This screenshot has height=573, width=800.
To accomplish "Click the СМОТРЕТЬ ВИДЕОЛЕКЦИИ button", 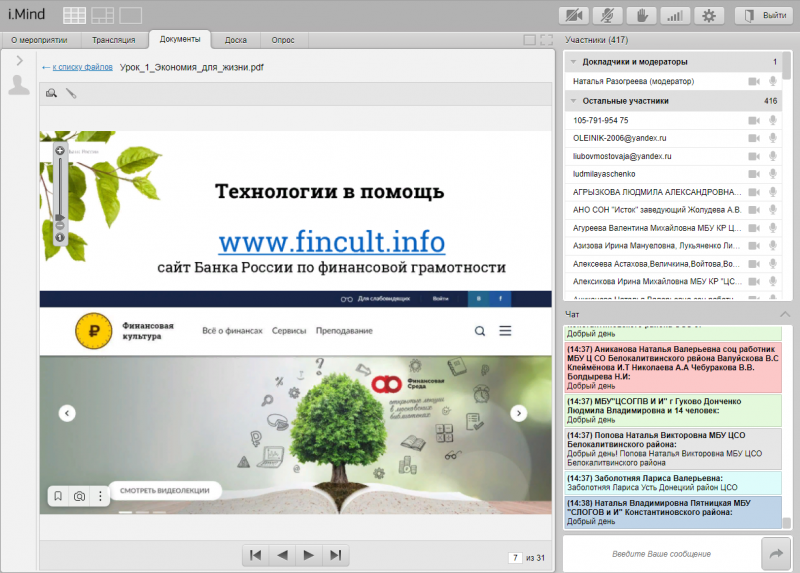I will coord(165,490).
